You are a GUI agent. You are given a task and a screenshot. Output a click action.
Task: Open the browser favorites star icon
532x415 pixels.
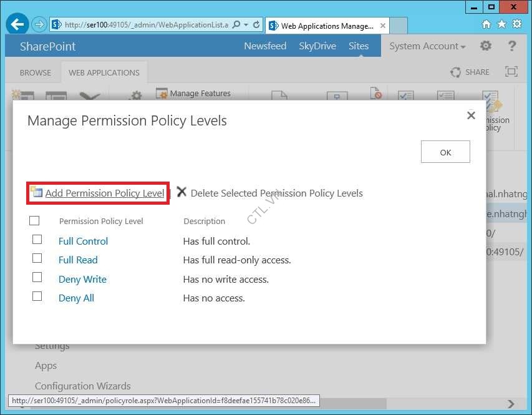(501, 24)
